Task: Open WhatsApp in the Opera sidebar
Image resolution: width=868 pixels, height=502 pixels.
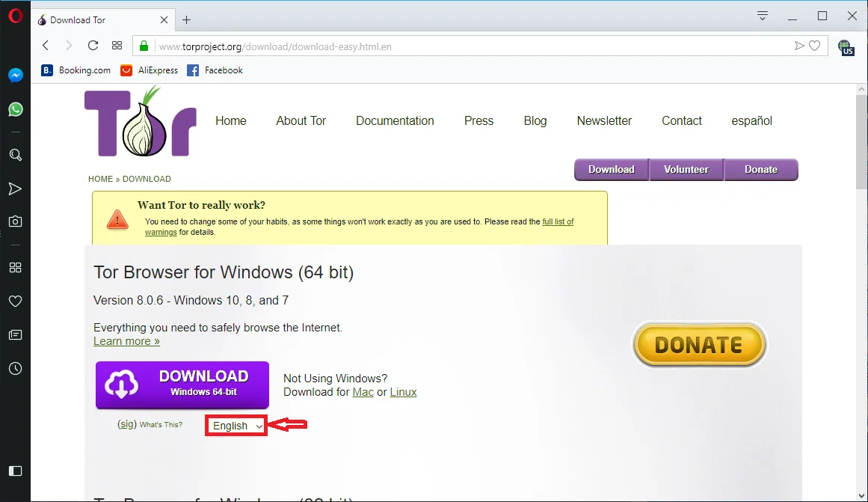Action: [15, 109]
